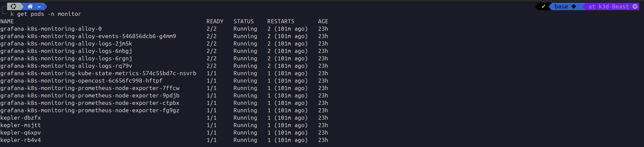The image size is (644, 147).
Task: Click pod name kepler-dbzfx
Action: pyautogui.click(x=21, y=118)
